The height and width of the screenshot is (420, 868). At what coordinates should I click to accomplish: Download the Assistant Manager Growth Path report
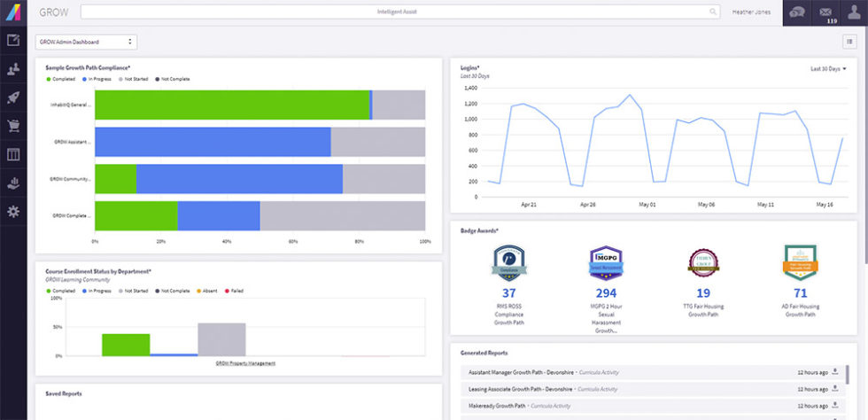[x=835, y=372]
